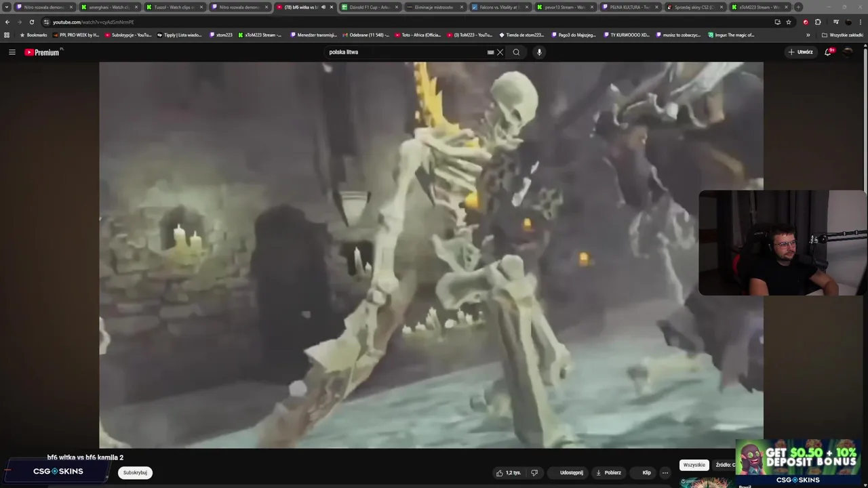868x488 pixels.
Task: Click the Pobierz download button
Action: [x=608, y=472]
